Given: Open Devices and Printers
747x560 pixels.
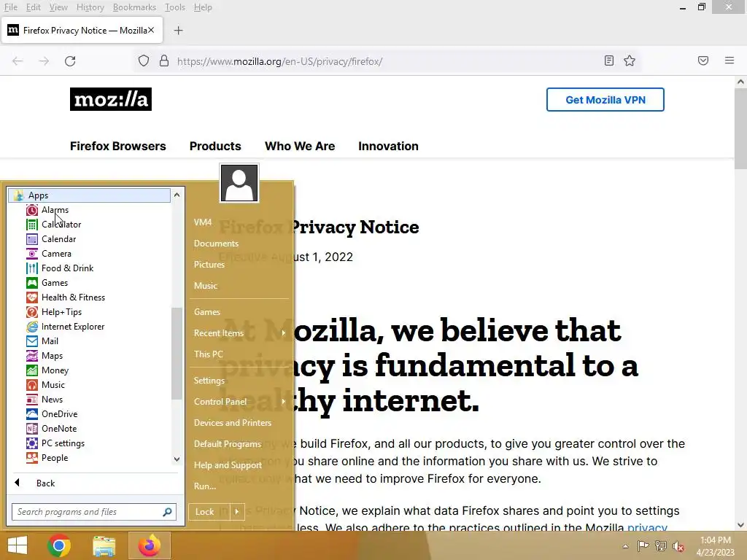Looking at the screenshot, I should pyautogui.click(x=233, y=423).
